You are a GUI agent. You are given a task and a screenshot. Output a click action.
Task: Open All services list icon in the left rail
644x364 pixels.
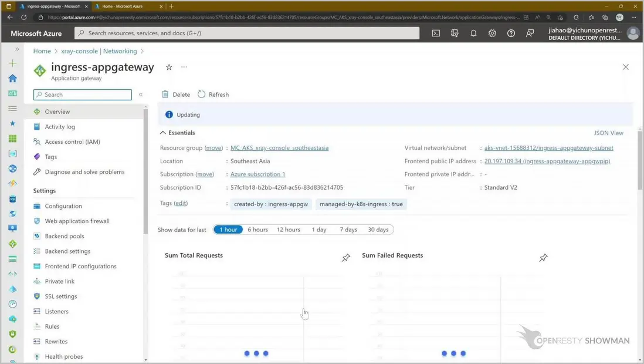(13, 108)
